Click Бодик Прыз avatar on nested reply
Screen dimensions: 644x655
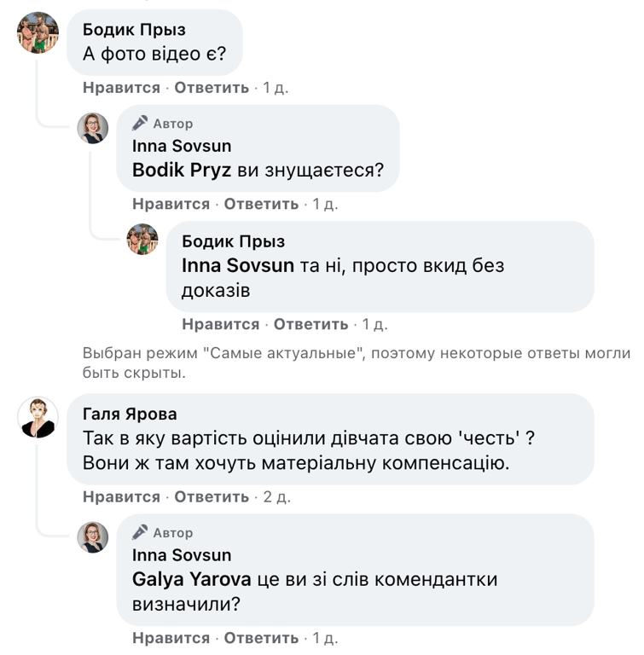142,240
